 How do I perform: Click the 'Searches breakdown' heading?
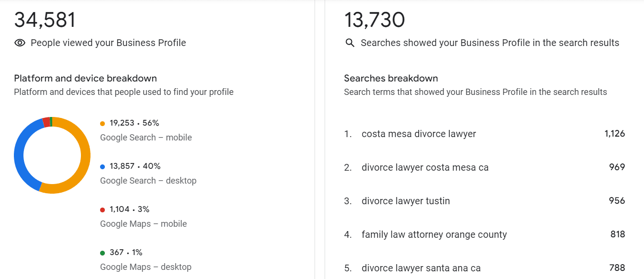[391, 79]
